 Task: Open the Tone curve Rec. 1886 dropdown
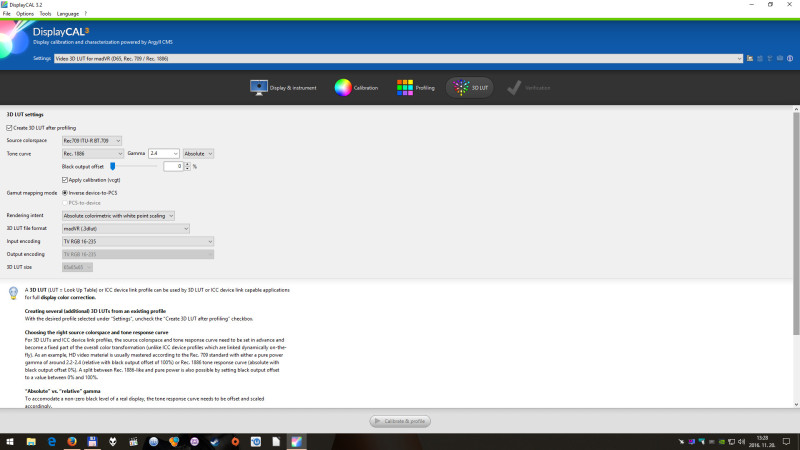tap(92, 154)
